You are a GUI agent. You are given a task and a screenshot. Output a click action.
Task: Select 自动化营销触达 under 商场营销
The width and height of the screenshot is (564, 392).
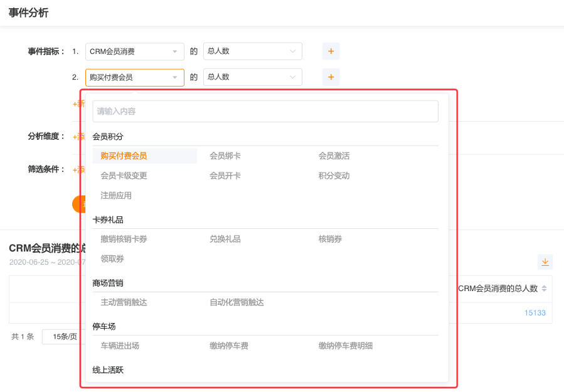point(237,302)
